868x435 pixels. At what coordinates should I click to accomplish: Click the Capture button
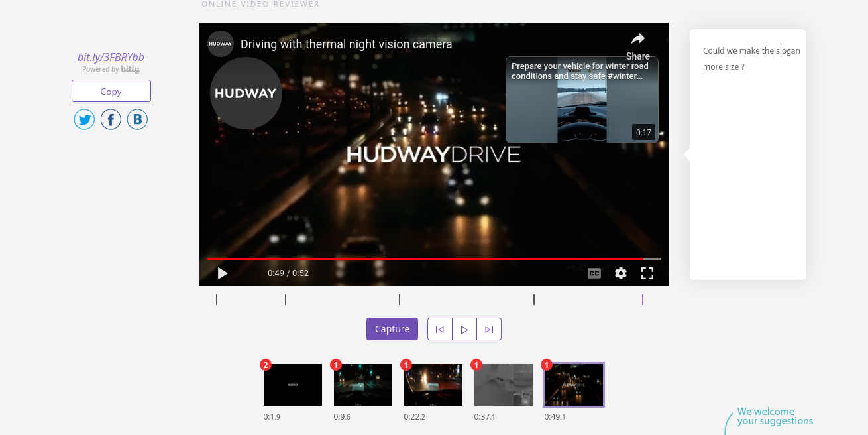392,329
